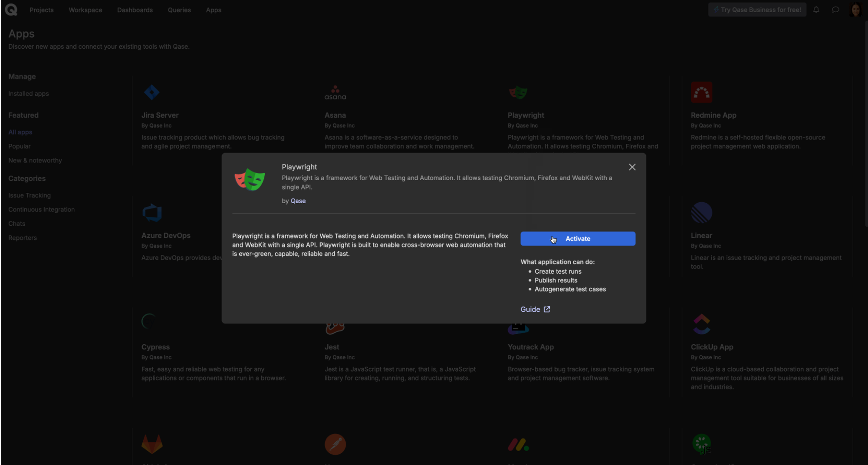
Task: Open the Linear card title
Action: pos(701,235)
